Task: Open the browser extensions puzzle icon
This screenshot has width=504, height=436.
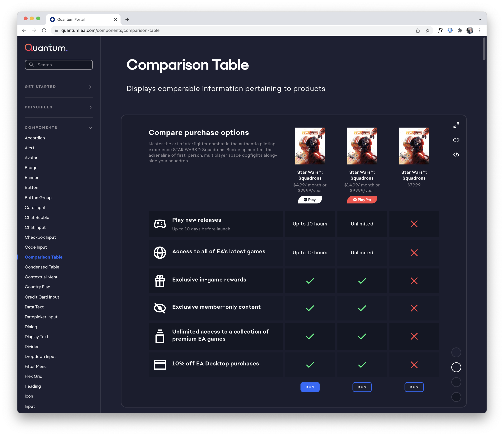Action: click(x=460, y=30)
